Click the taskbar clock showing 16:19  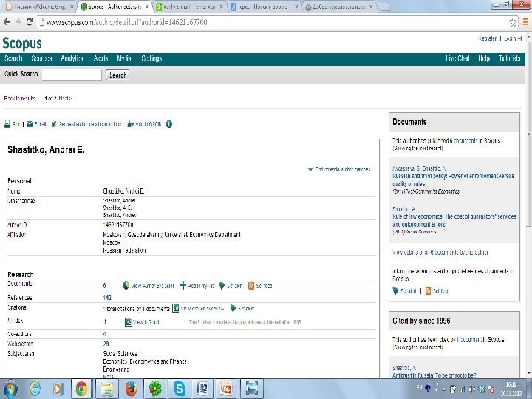[511, 389]
